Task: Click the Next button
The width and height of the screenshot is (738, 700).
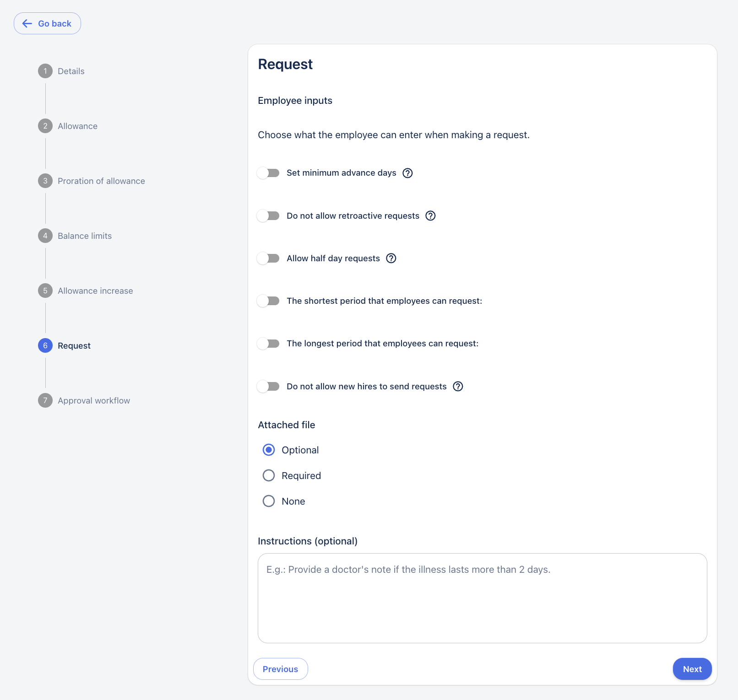Action: 692,669
